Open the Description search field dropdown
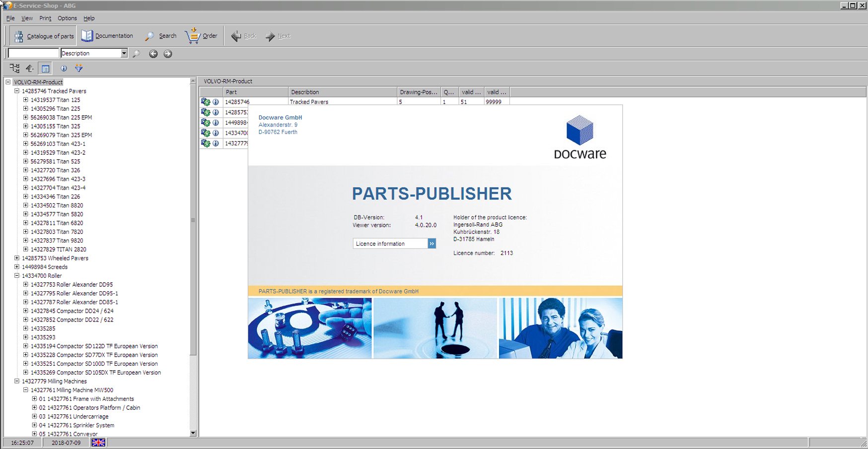The image size is (868, 449). point(124,54)
